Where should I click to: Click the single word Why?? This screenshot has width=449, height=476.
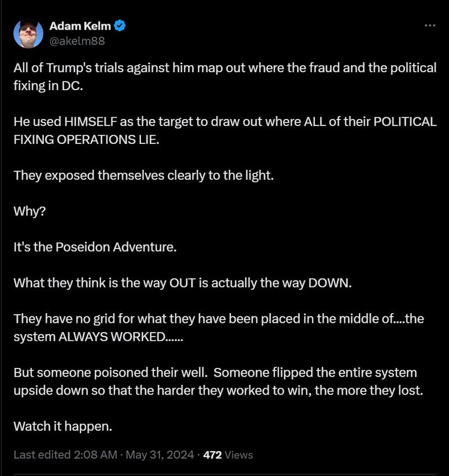(x=29, y=211)
